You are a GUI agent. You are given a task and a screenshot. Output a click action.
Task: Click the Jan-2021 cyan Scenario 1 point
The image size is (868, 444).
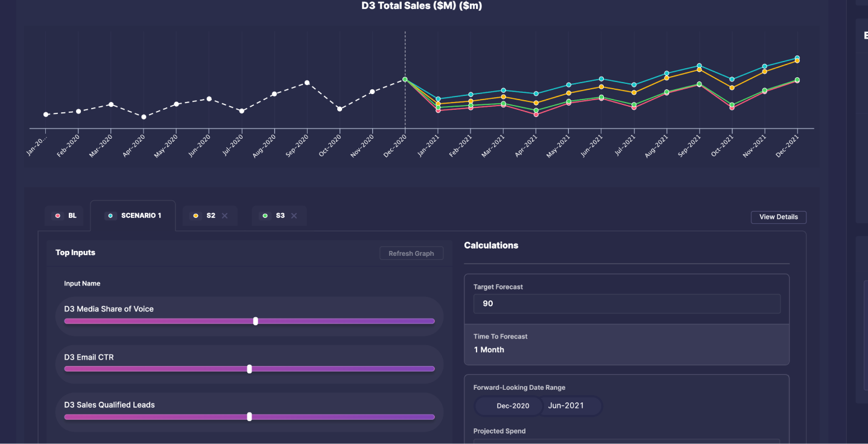[x=438, y=99]
